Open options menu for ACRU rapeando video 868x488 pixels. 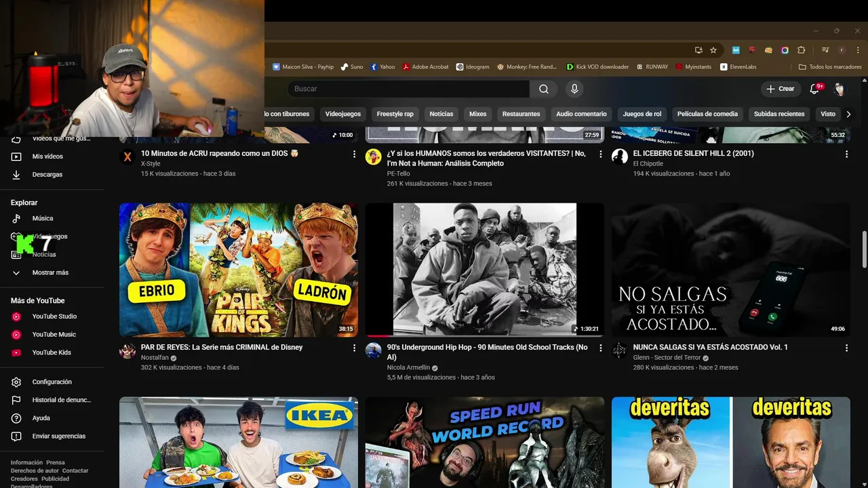coord(354,154)
